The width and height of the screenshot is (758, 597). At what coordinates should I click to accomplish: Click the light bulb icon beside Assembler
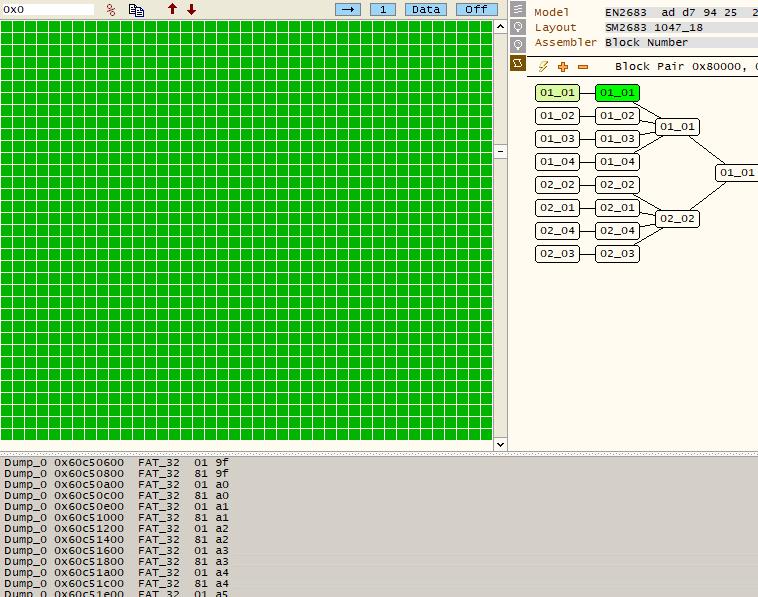[x=518, y=45]
